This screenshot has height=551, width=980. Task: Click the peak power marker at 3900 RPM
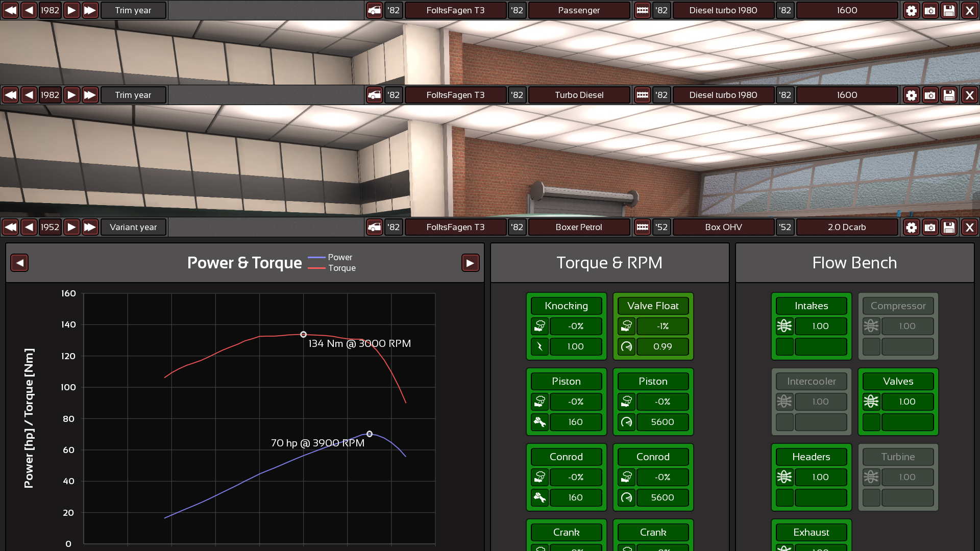pos(370,434)
